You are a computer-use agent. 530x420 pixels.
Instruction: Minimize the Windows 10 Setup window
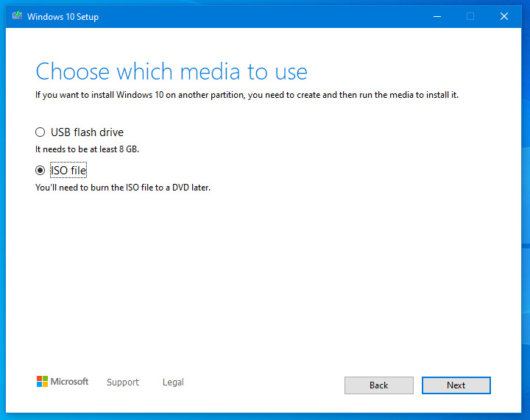point(437,16)
